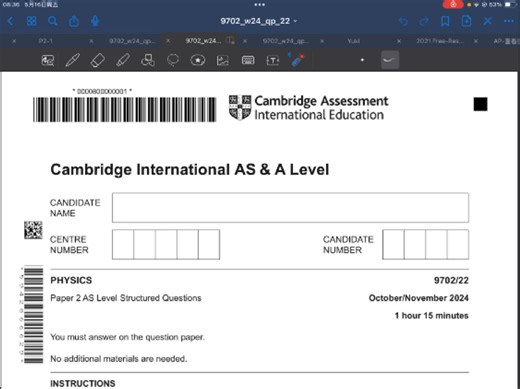The width and height of the screenshot is (520, 389).
Task: Switch to the P2-1 tab
Action: pos(46,41)
